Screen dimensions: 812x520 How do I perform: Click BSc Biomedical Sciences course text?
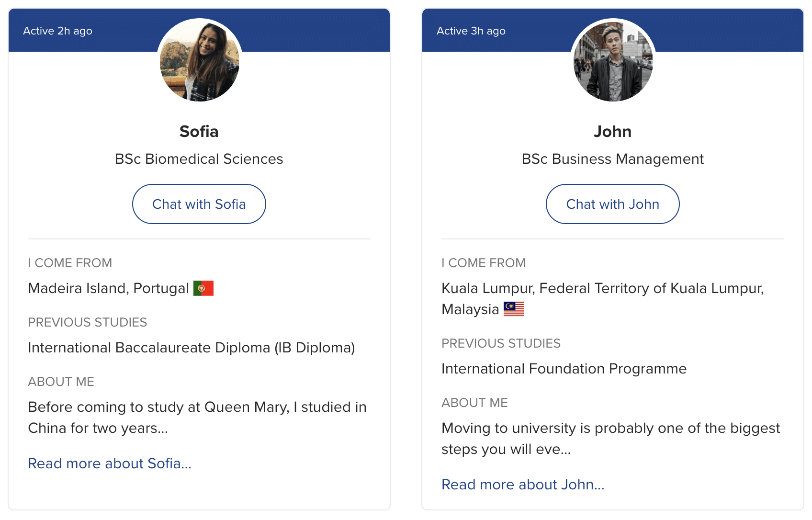(x=199, y=159)
